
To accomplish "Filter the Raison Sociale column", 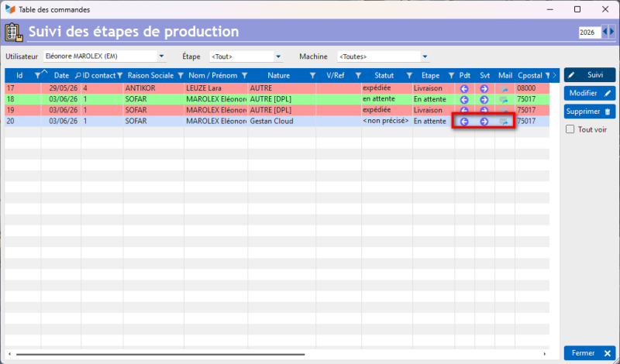I will (x=181, y=75).
